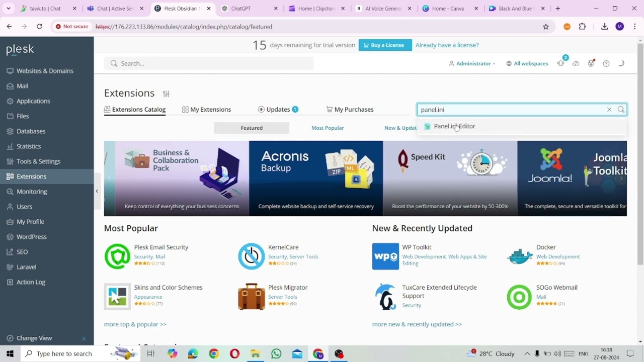
Task: Open the Administrator account dropdown
Action: 472,63
